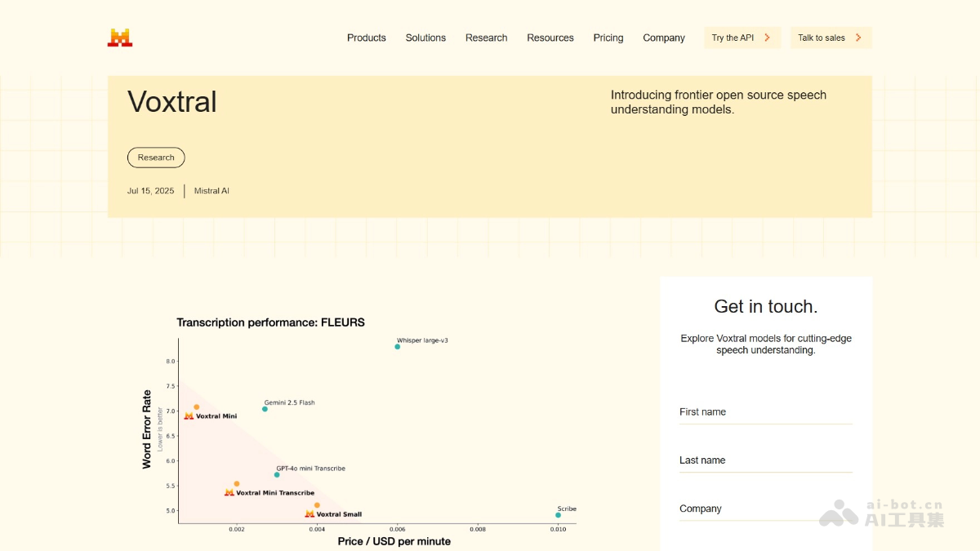This screenshot has height=551, width=980.
Task: Go to the Research nav item
Action: pos(486,38)
